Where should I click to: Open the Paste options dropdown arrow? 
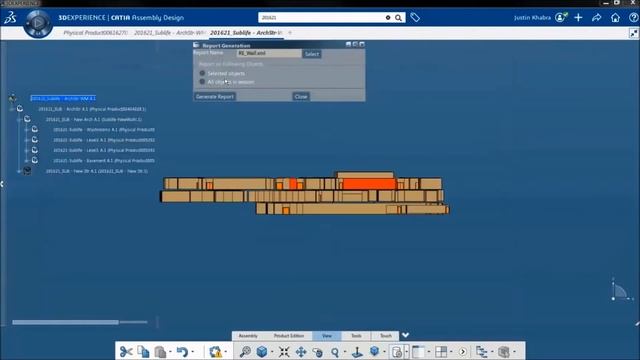[170, 352]
